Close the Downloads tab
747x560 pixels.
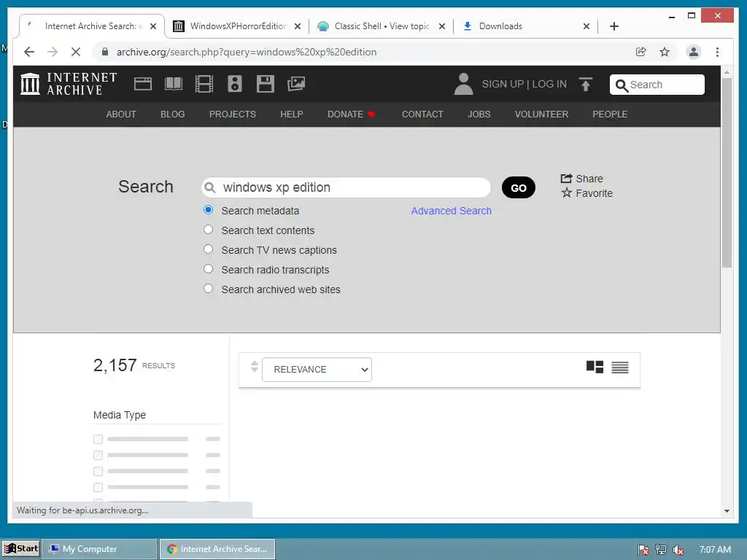click(x=587, y=26)
